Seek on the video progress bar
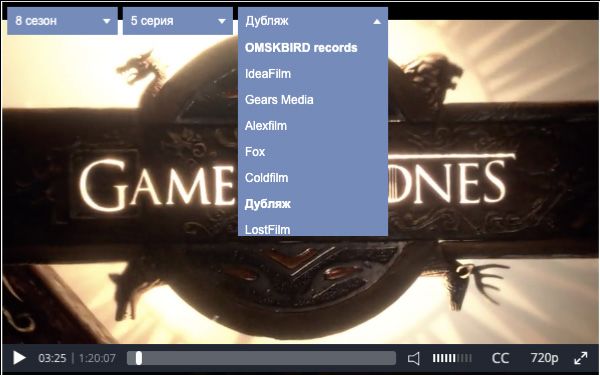The image size is (600, 375). click(261, 359)
